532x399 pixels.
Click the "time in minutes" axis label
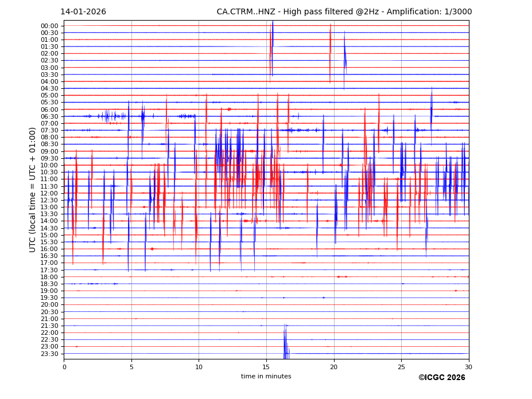click(x=266, y=377)
